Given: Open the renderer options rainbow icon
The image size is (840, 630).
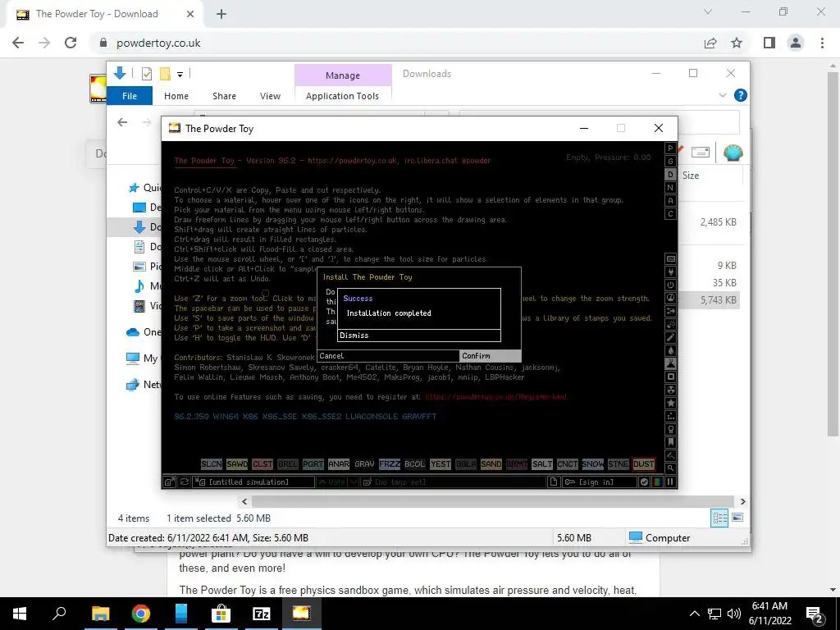Looking at the screenshot, I should [657, 482].
